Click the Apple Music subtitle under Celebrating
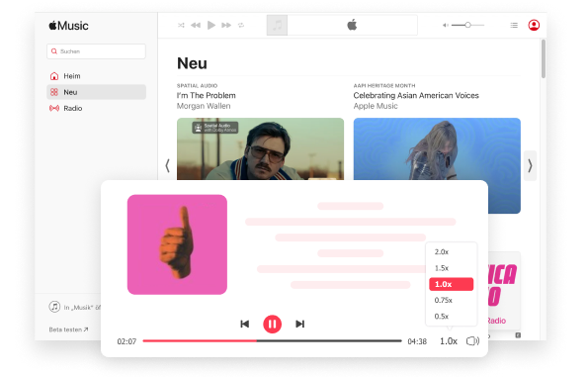Screen dimensions: 588x377 pyautogui.click(x=376, y=106)
